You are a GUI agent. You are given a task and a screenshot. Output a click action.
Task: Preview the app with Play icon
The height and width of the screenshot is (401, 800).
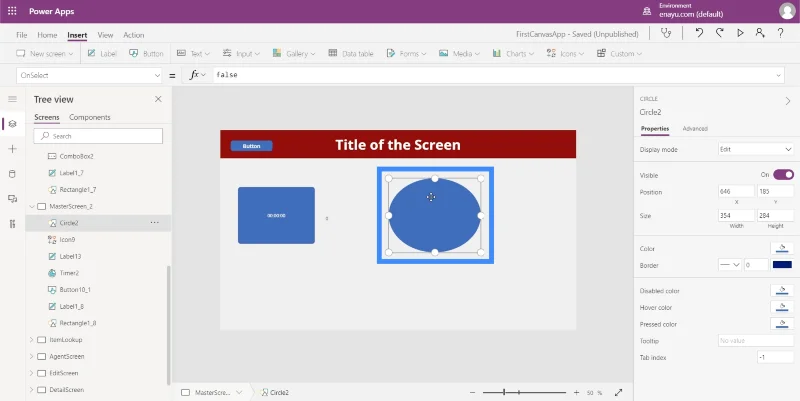tap(740, 33)
